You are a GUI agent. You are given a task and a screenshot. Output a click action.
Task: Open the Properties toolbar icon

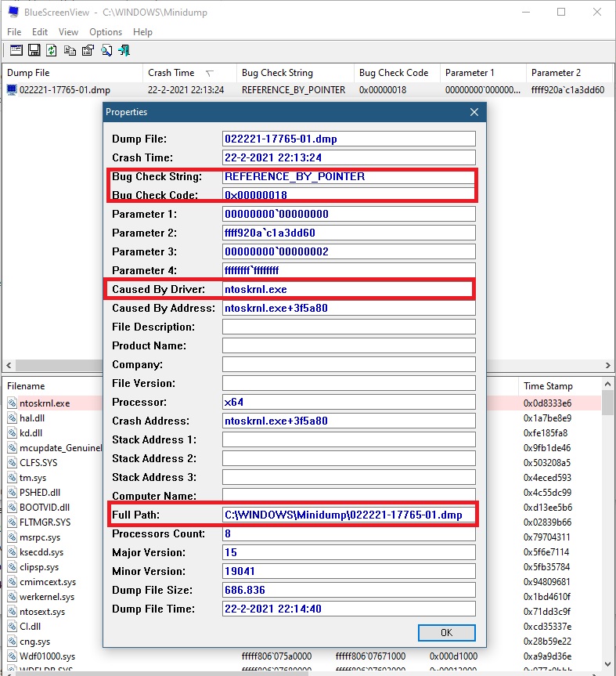[88, 51]
